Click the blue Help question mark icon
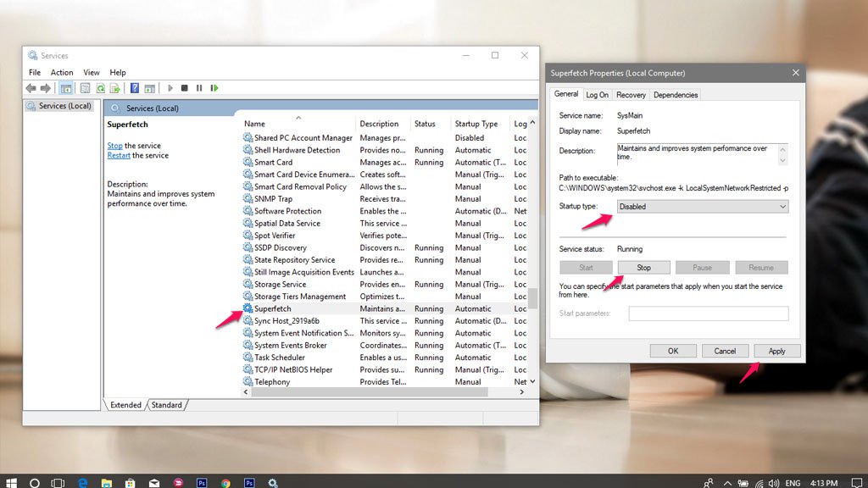868x488 pixels. coord(135,88)
